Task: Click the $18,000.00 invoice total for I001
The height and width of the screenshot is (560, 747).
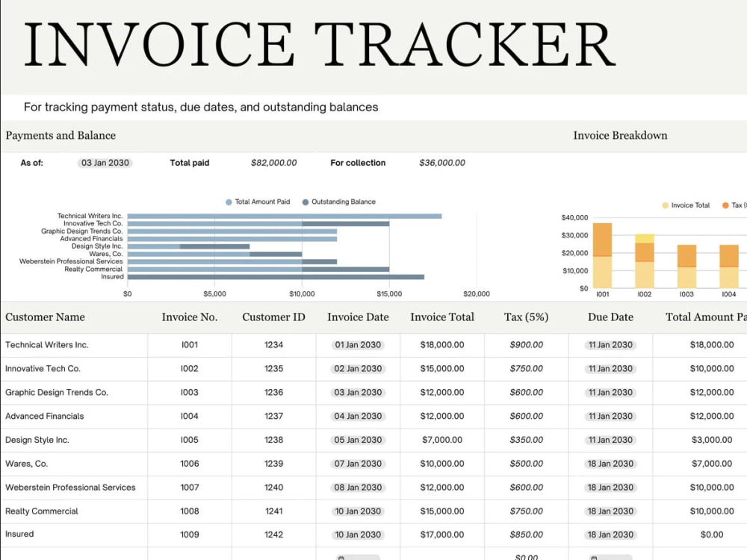Action: tap(442, 345)
